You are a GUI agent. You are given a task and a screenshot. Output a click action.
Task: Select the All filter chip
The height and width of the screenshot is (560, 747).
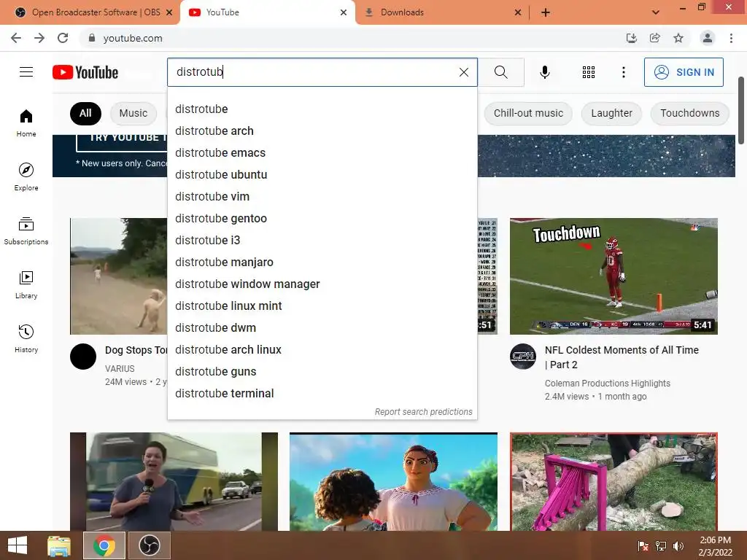tap(85, 113)
